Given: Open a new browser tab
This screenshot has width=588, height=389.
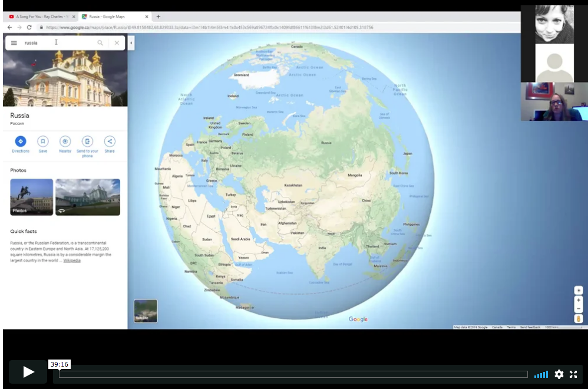Looking at the screenshot, I should click(158, 17).
